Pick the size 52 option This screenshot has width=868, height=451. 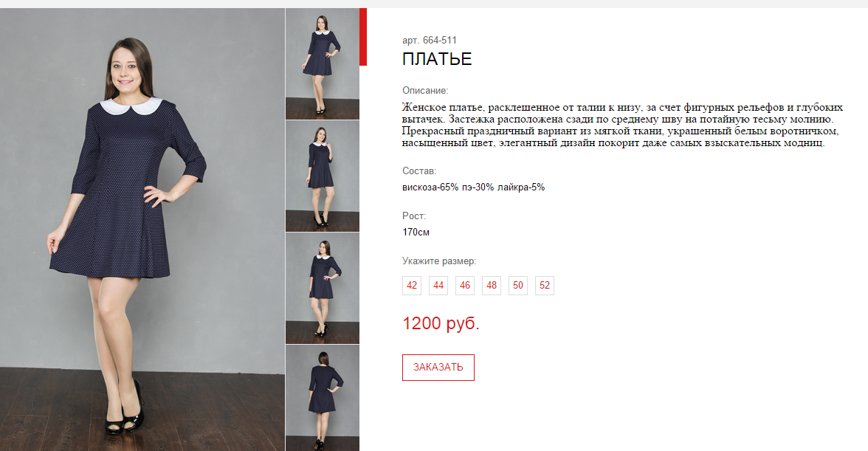pos(545,286)
